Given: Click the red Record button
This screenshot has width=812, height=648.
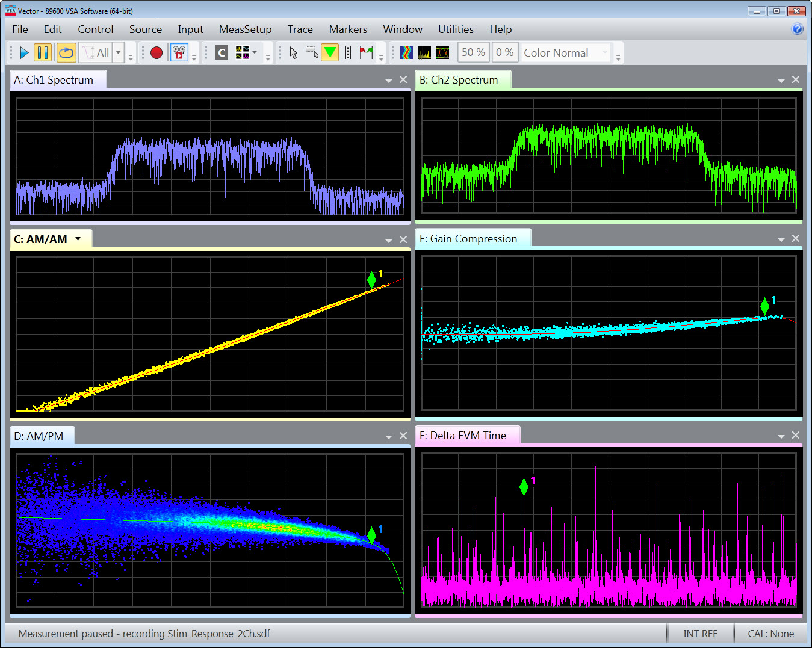Looking at the screenshot, I should 156,52.
